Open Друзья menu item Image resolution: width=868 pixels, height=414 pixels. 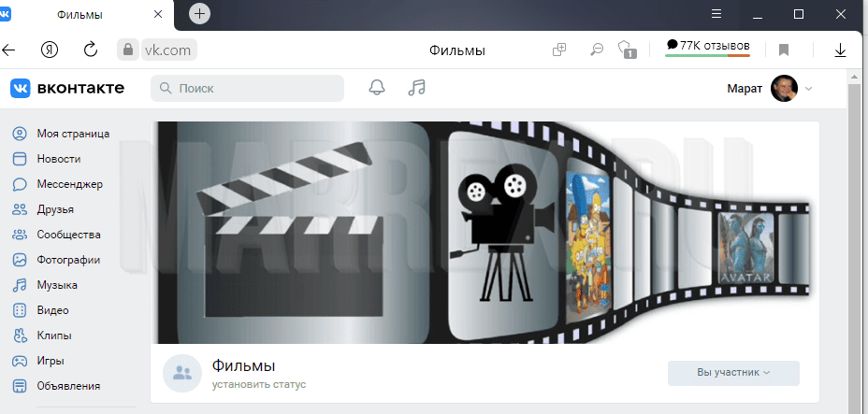pyautogui.click(x=55, y=209)
